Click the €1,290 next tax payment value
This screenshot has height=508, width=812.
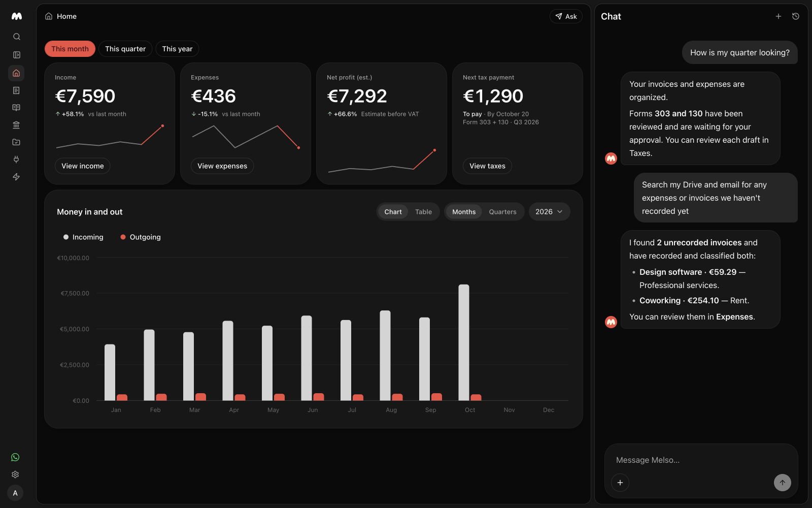pos(493,96)
